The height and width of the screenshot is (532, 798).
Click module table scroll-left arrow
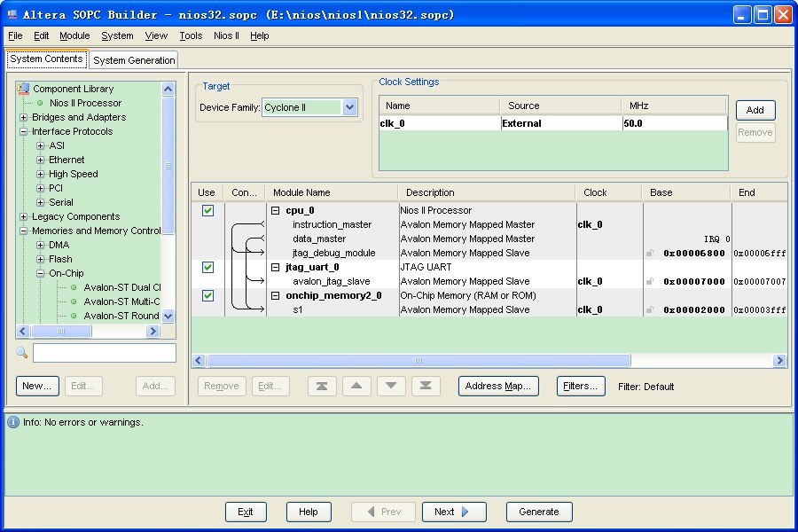(199, 361)
